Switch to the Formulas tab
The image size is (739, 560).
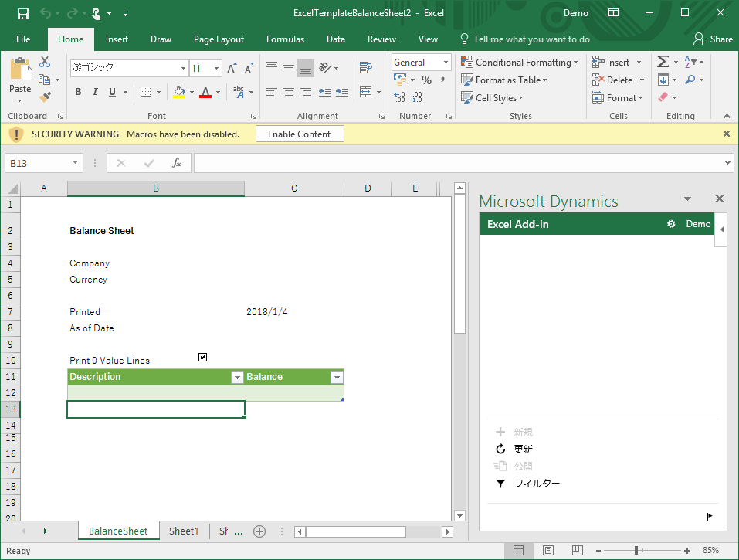[285, 39]
